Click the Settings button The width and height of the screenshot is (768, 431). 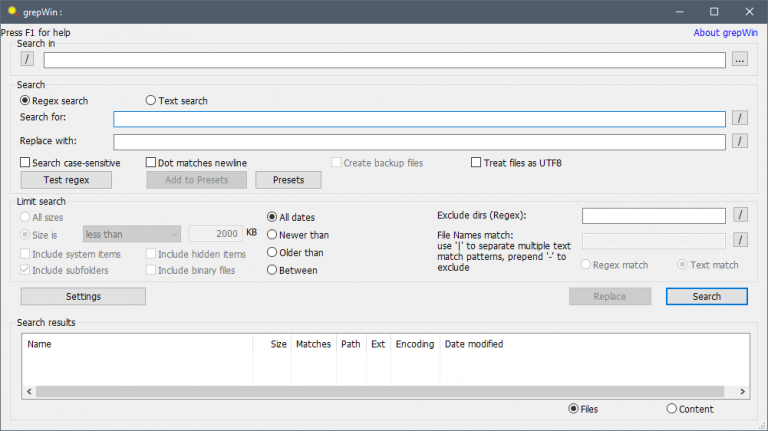pyautogui.click(x=83, y=296)
